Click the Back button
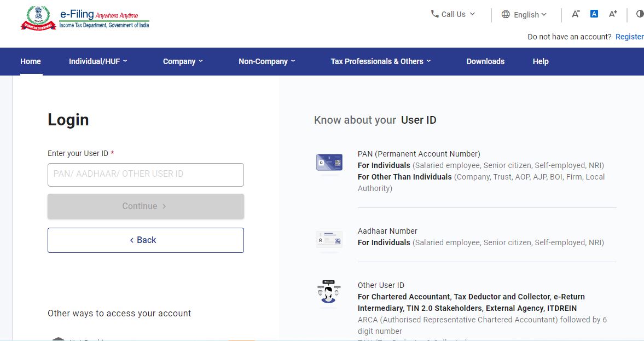The width and height of the screenshot is (644, 341). tap(146, 240)
